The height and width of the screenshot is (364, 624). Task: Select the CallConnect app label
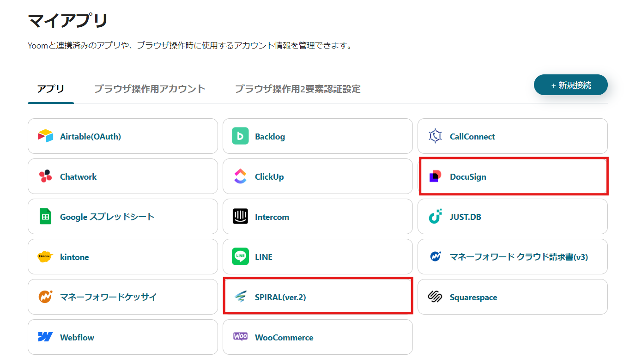click(x=472, y=137)
